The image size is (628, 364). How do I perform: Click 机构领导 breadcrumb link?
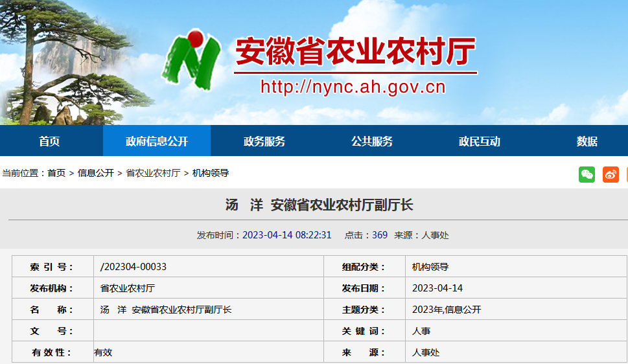211,173
